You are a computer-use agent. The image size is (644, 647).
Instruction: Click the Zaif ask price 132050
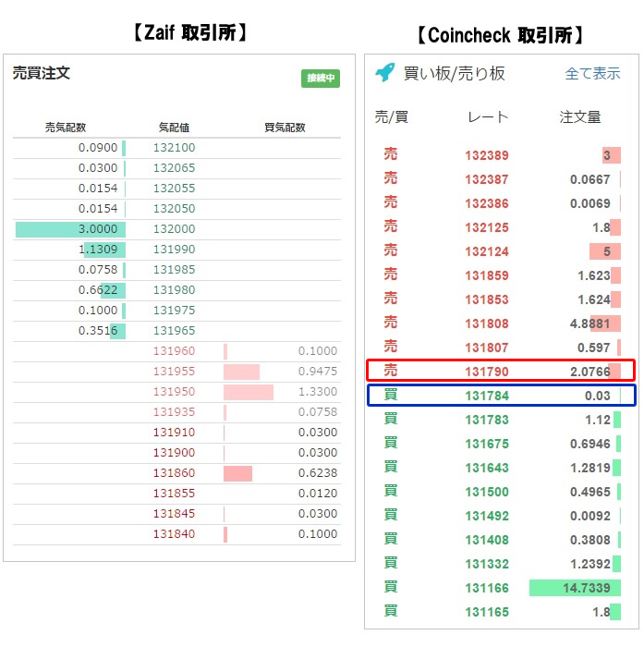tap(174, 208)
